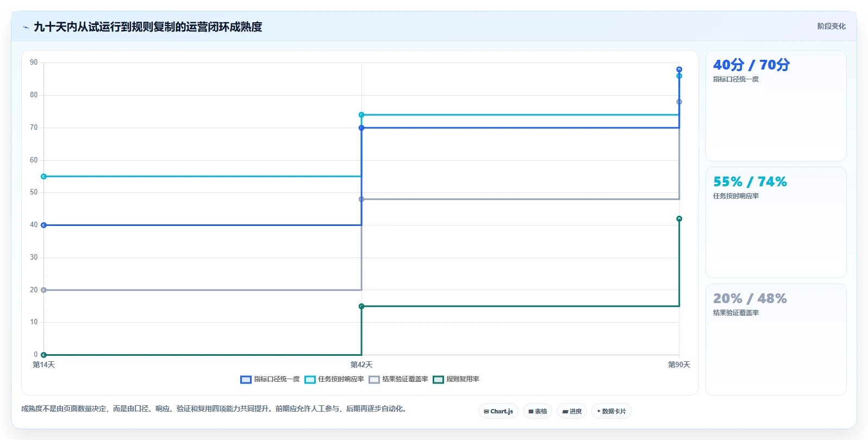Image resolution: width=868 pixels, height=440 pixels.
Task: Click the pulse icon before the title
Action: [26, 27]
